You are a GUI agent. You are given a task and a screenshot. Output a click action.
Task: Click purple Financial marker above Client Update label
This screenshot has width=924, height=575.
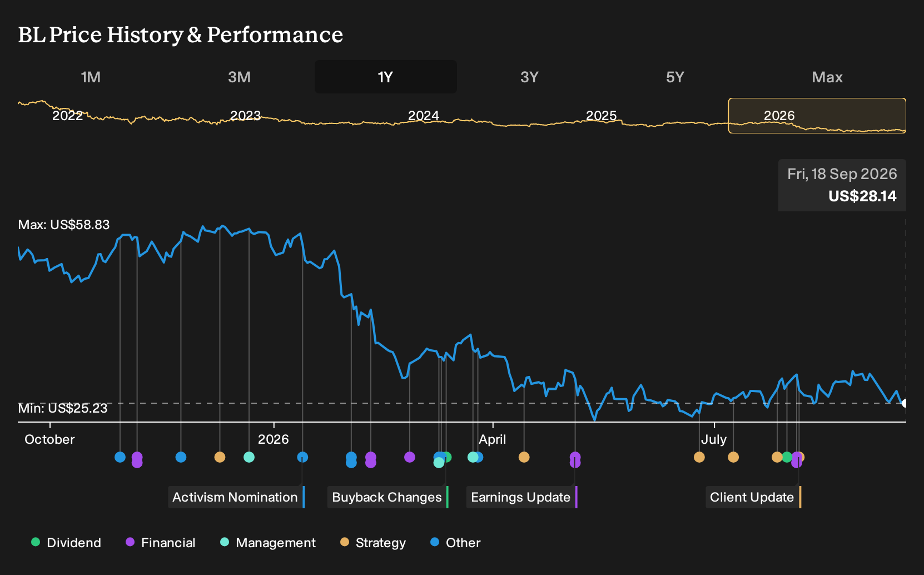click(797, 462)
